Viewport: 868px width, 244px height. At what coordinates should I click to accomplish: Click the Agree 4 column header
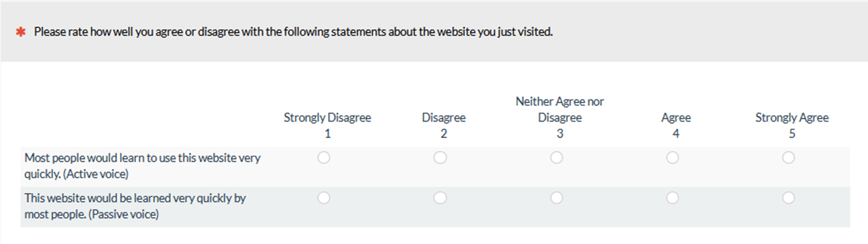click(x=676, y=126)
